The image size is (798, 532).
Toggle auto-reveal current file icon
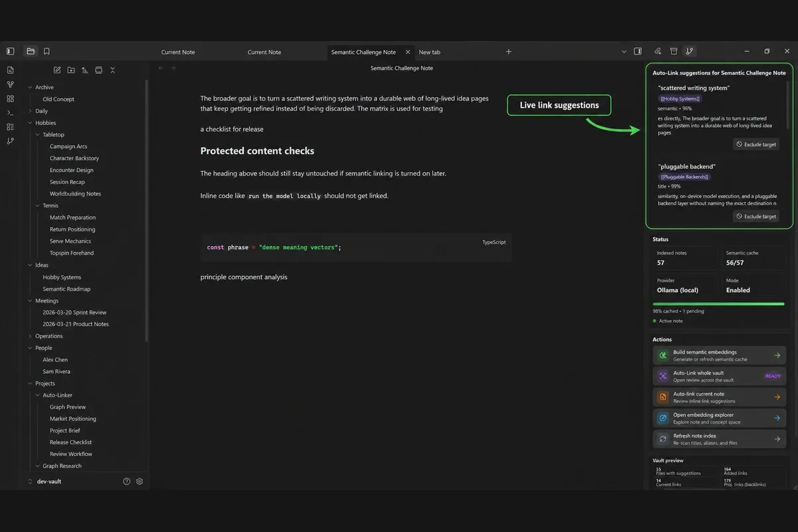98,70
